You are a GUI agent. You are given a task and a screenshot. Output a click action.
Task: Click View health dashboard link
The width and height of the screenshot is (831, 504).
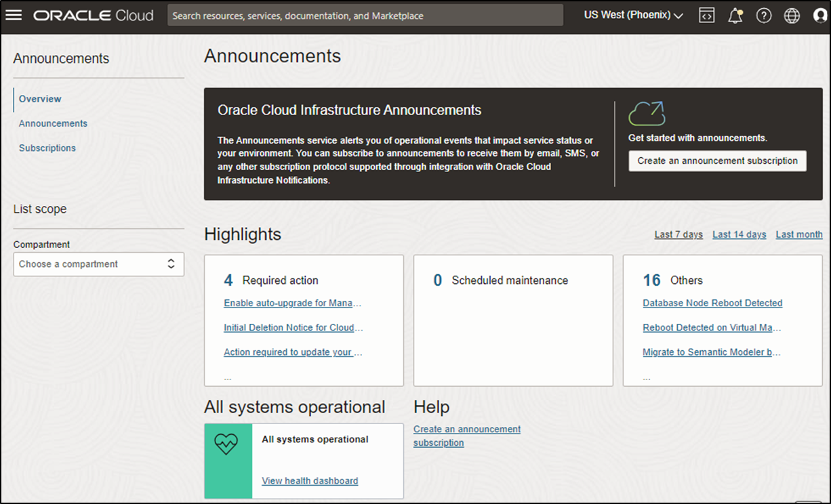pos(310,480)
